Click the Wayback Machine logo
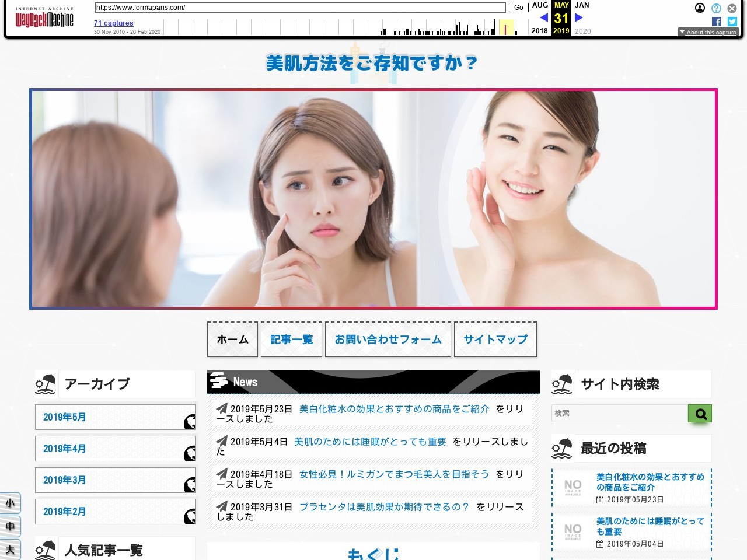 pyautogui.click(x=44, y=19)
